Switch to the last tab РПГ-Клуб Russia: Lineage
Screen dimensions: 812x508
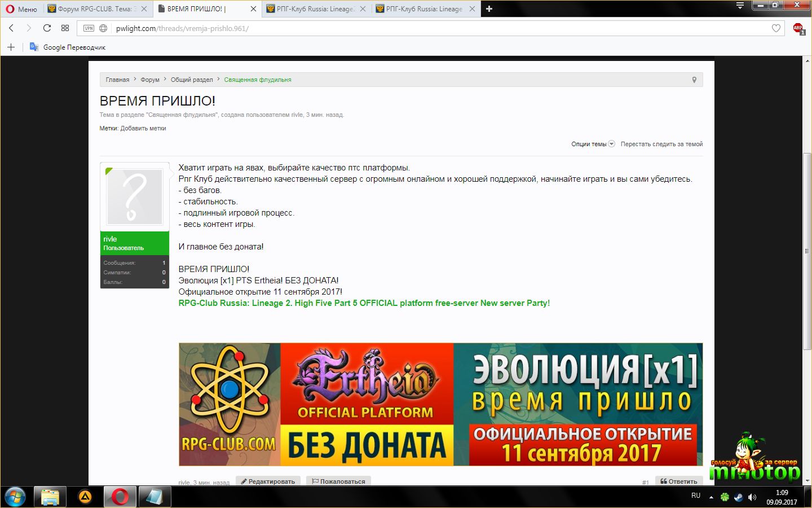pos(420,9)
